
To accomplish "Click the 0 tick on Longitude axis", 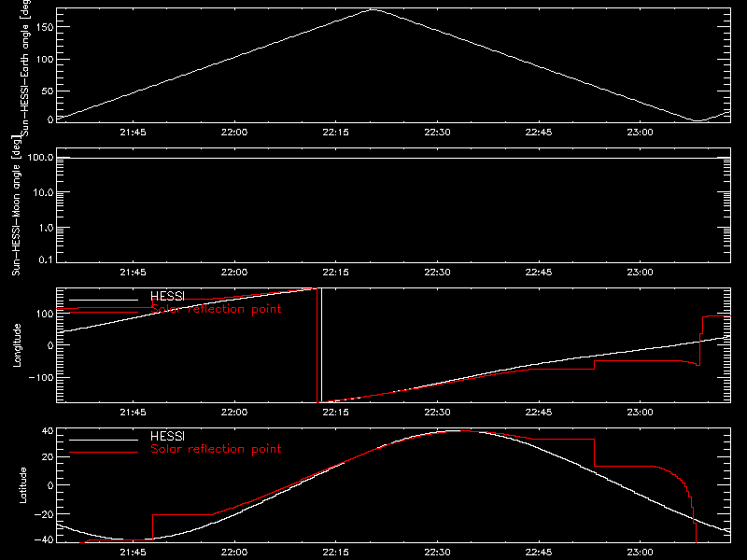I will point(50,345).
